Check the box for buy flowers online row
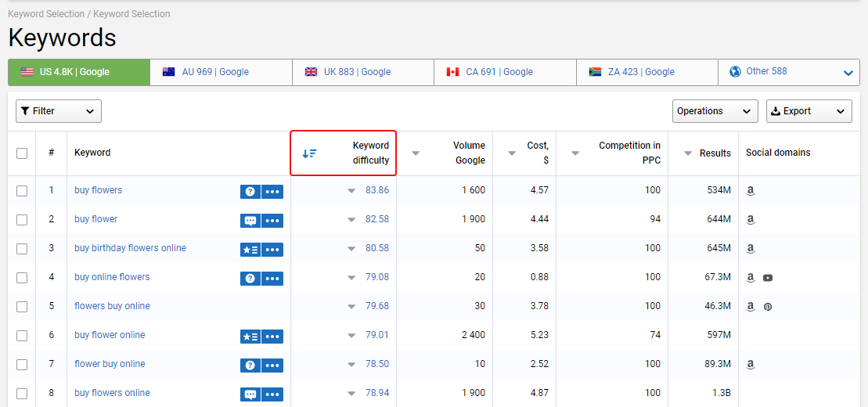 [x=22, y=394]
